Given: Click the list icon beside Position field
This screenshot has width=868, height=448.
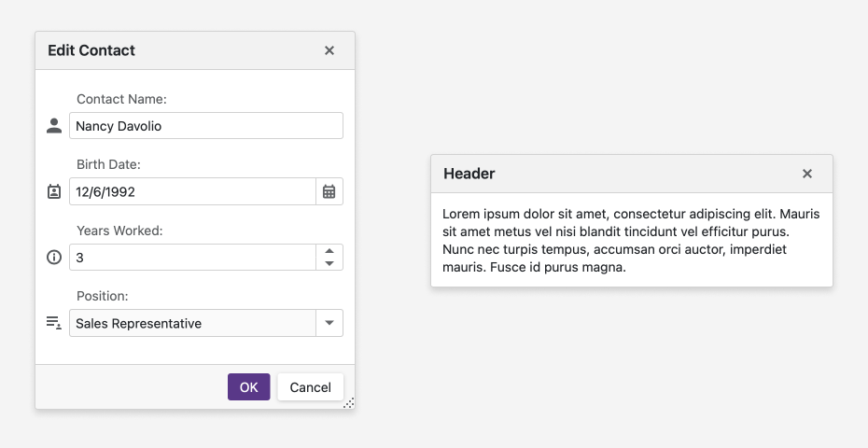Looking at the screenshot, I should point(54,323).
